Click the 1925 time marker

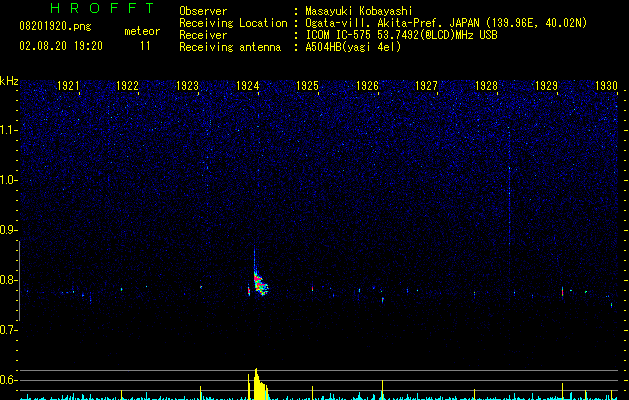307,86
